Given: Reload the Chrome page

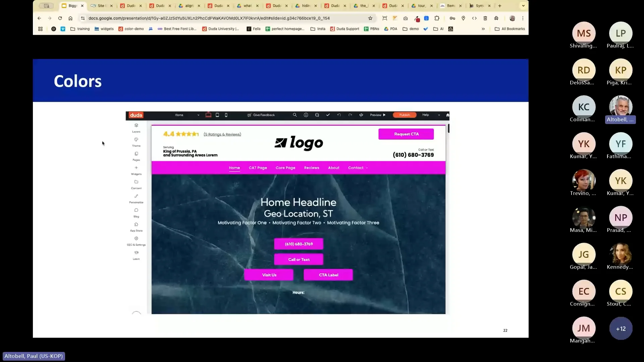Looking at the screenshot, I should [60, 18].
